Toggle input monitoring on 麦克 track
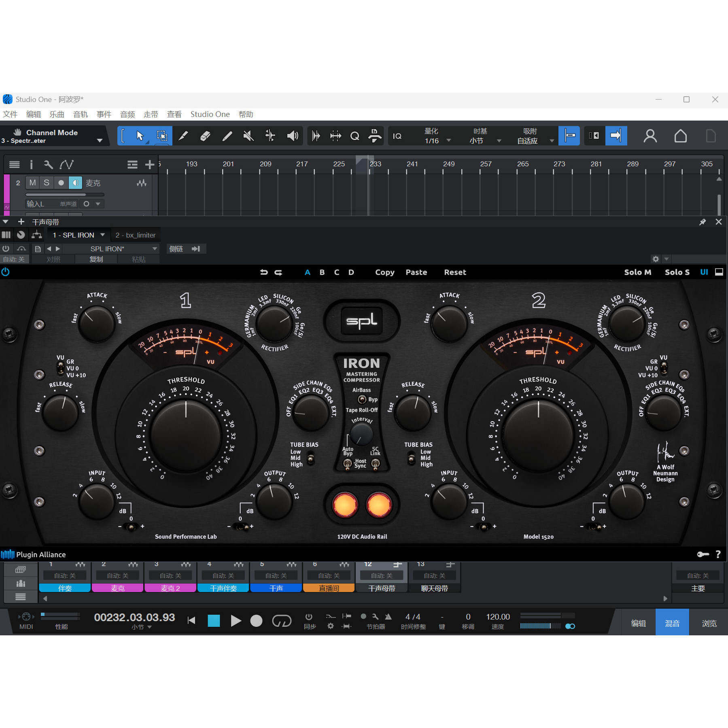 tap(76, 183)
